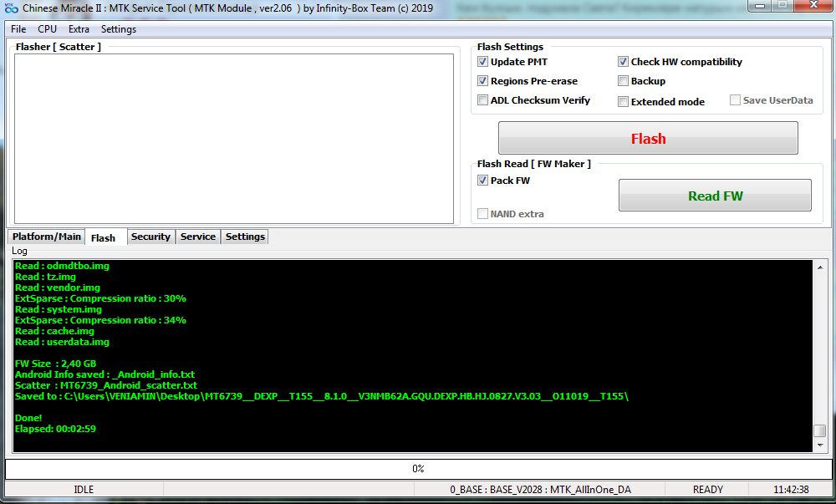This screenshot has height=504, width=836.
Task: Click the green Read FW button
Action: (715, 196)
